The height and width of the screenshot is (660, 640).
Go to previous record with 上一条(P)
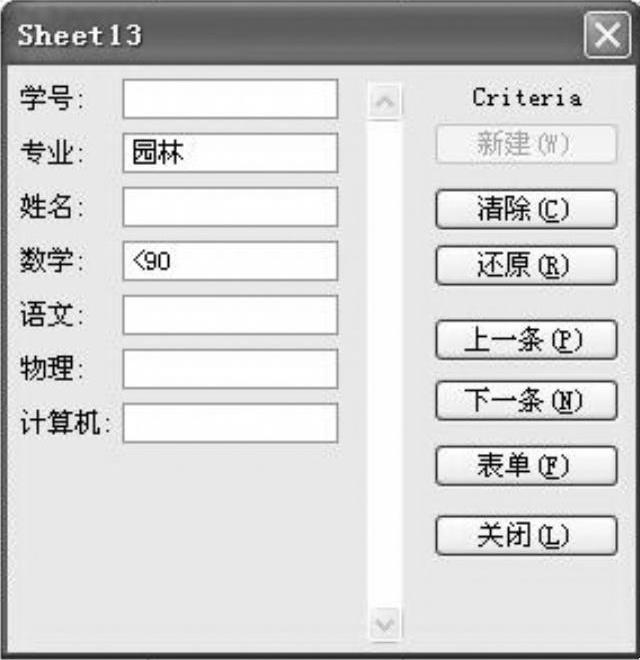point(526,340)
